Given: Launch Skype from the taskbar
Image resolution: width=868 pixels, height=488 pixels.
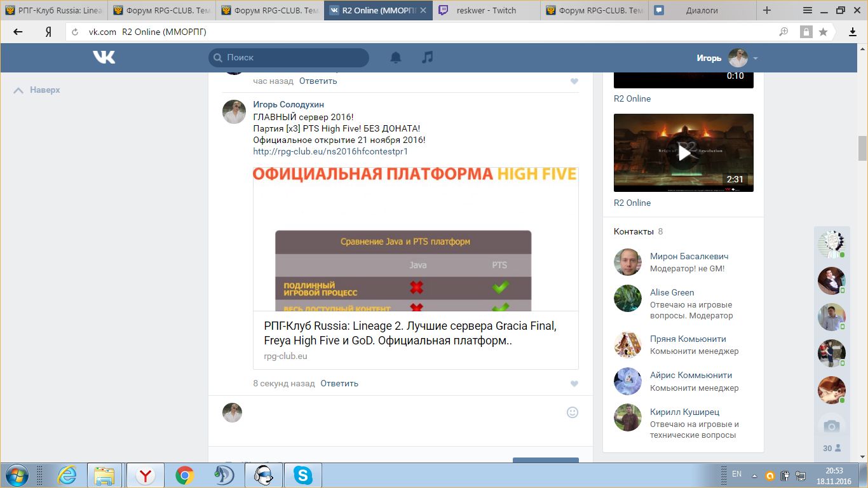Looking at the screenshot, I should pos(302,475).
